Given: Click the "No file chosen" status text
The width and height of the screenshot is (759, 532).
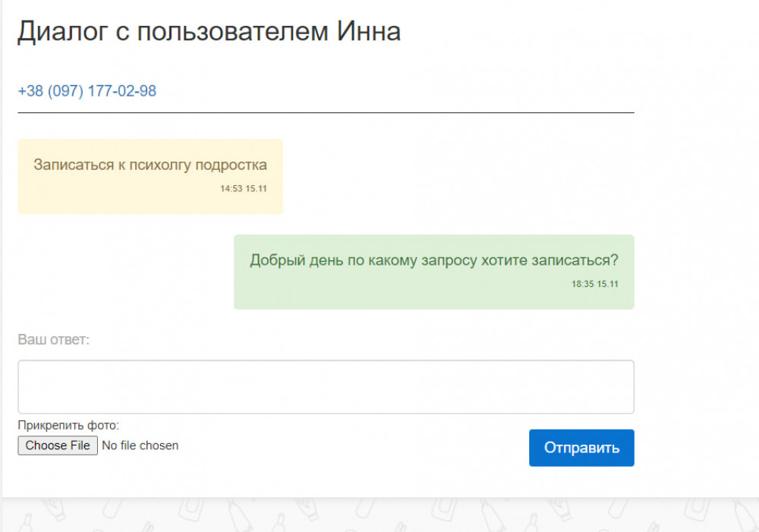Looking at the screenshot, I should tap(140, 445).
